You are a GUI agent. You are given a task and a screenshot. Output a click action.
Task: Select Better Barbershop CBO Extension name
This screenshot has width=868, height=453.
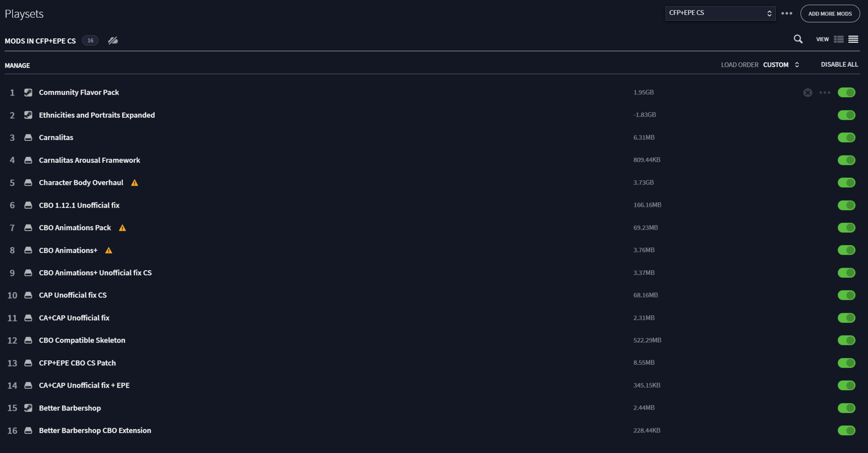point(95,431)
